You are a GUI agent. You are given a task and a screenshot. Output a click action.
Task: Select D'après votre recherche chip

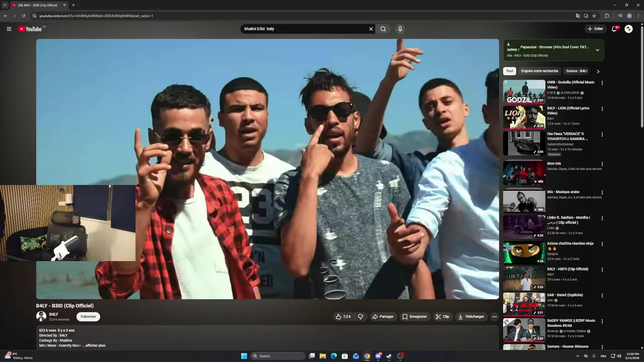539,71
